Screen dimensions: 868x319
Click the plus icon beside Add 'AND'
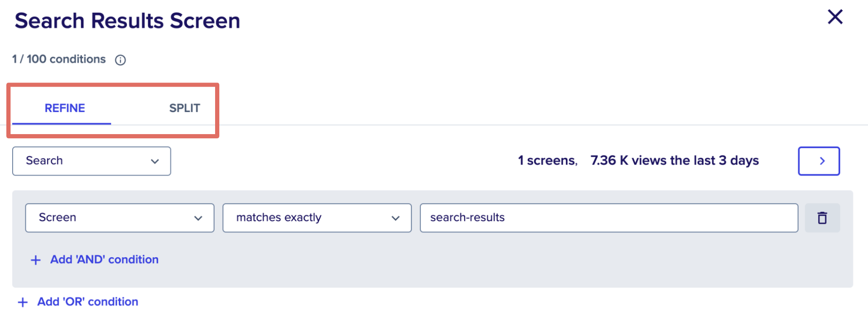(36, 260)
